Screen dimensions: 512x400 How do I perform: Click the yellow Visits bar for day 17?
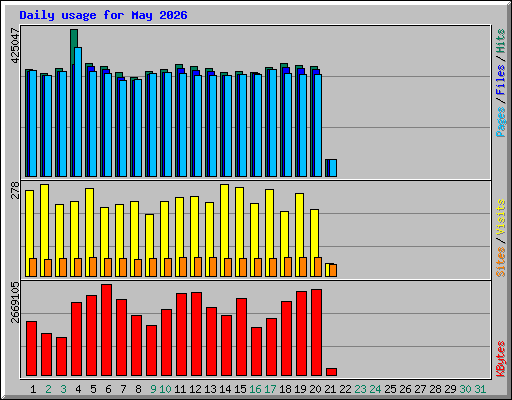coord(270,224)
